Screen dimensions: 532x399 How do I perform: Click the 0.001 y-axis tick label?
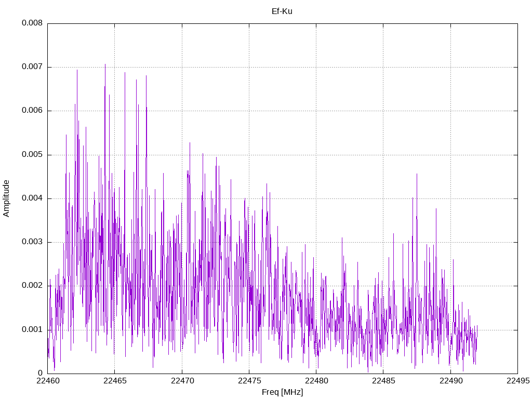click(x=32, y=330)
